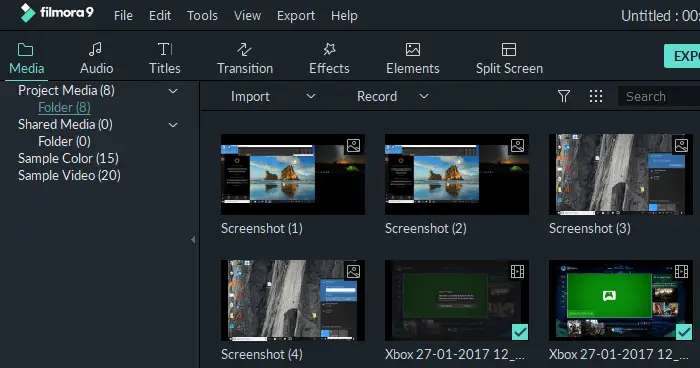This screenshot has width=700, height=368.
Task: Switch to the Effects tab
Action: (329, 59)
